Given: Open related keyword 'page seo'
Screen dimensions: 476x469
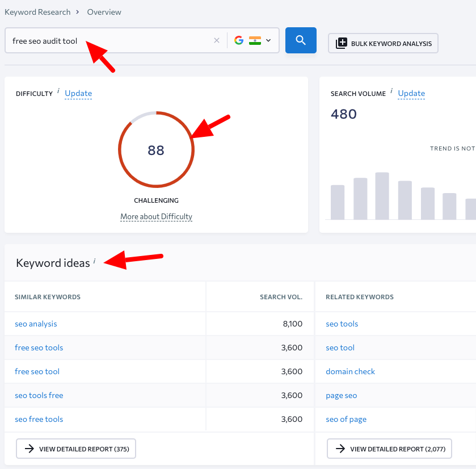Looking at the screenshot, I should tap(341, 396).
